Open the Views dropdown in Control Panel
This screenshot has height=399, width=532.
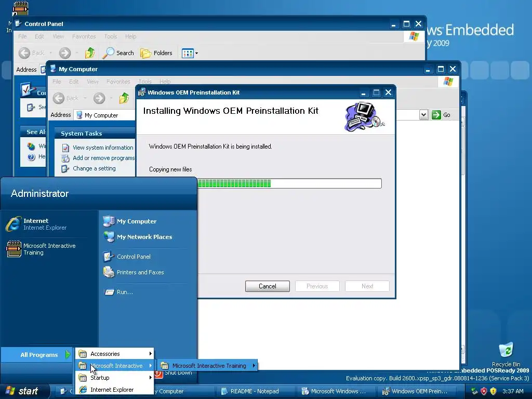[190, 53]
